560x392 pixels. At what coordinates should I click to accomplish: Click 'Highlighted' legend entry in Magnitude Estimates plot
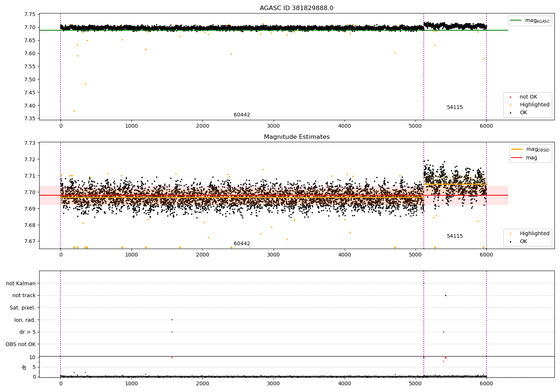click(x=530, y=234)
